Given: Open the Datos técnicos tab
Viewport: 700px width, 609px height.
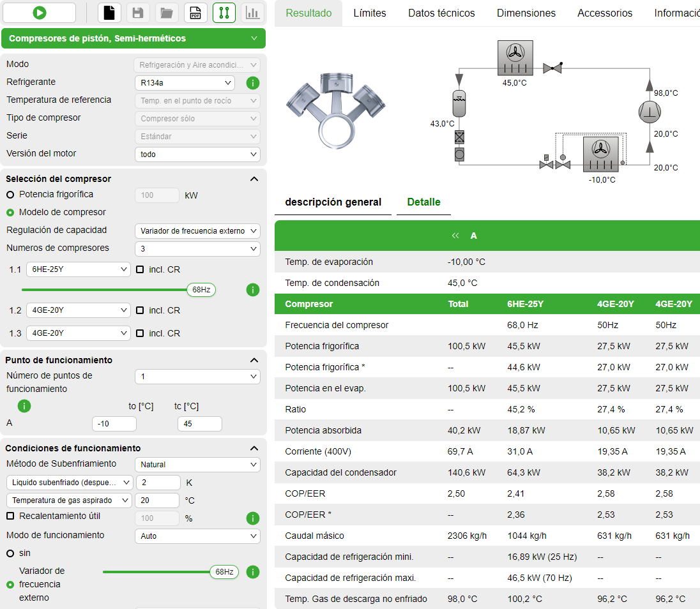Looking at the screenshot, I should coord(441,13).
